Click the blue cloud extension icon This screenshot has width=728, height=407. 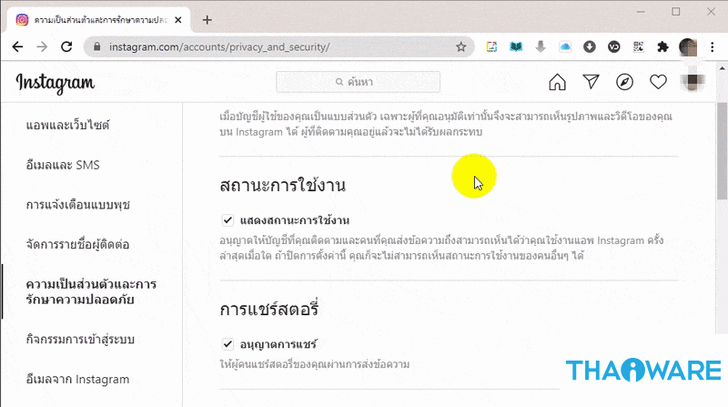click(565, 47)
